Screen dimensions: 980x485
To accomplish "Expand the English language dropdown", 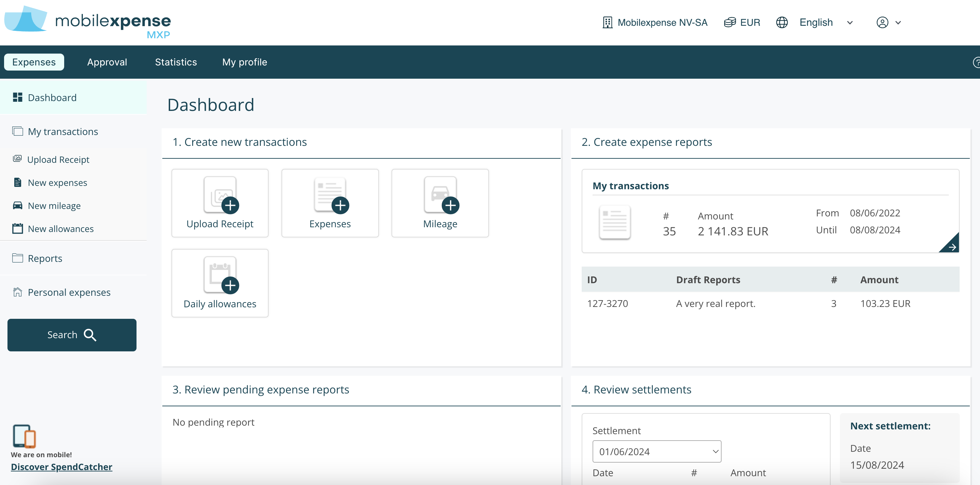I will coord(850,22).
